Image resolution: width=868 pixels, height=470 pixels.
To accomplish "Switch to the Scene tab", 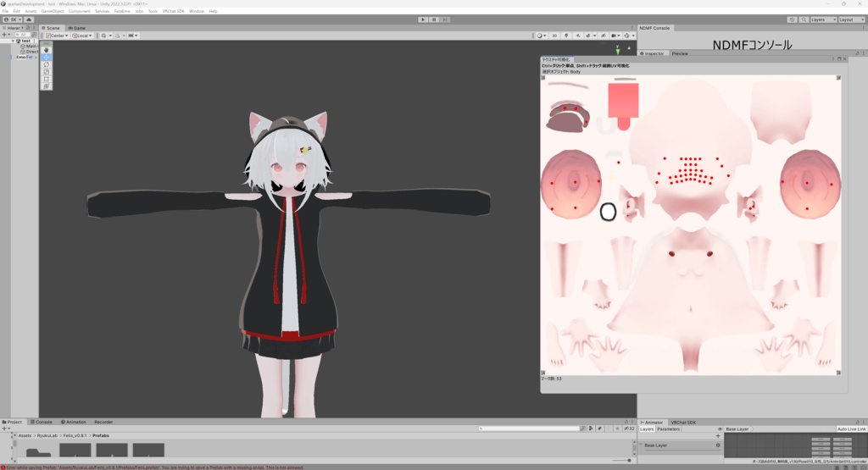I will [51, 28].
